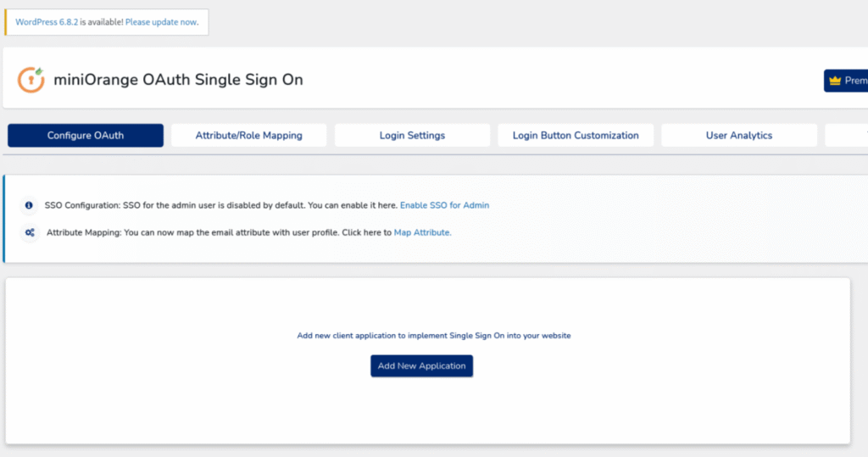Open the Map Attribute link
The image size is (868, 457).
422,232
